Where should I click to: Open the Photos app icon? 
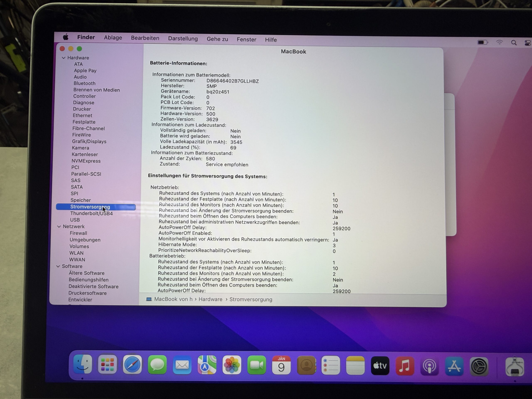[x=232, y=365]
